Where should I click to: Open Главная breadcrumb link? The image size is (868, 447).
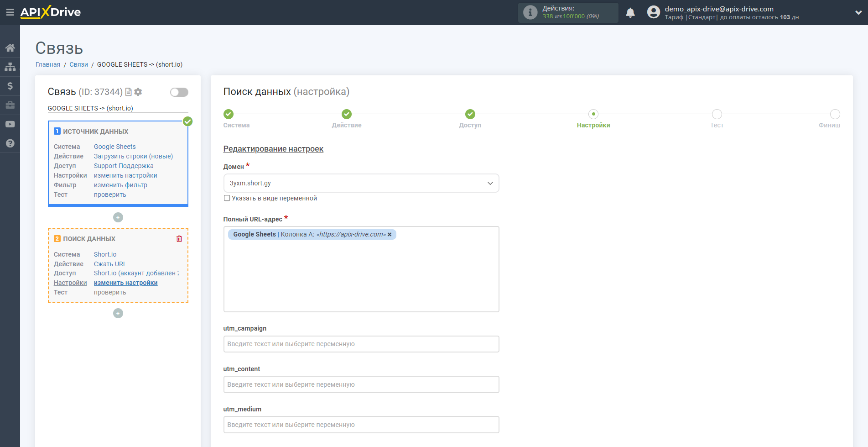pos(48,64)
